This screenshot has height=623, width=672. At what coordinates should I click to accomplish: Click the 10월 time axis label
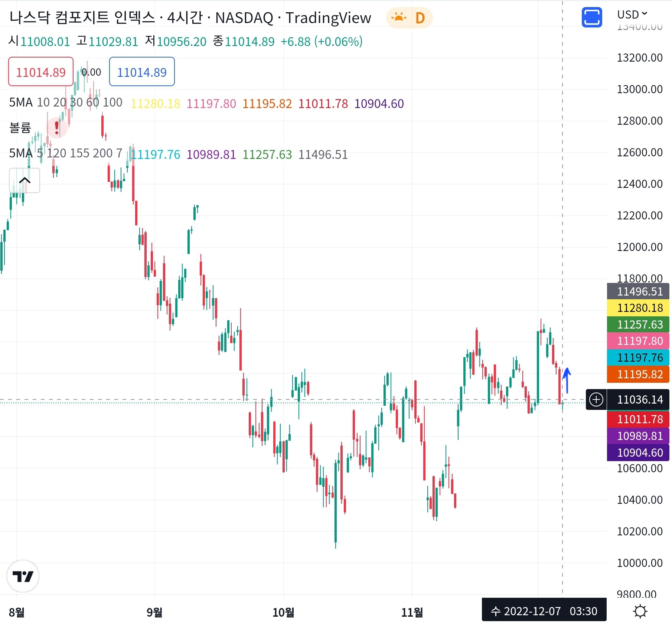coord(283,612)
